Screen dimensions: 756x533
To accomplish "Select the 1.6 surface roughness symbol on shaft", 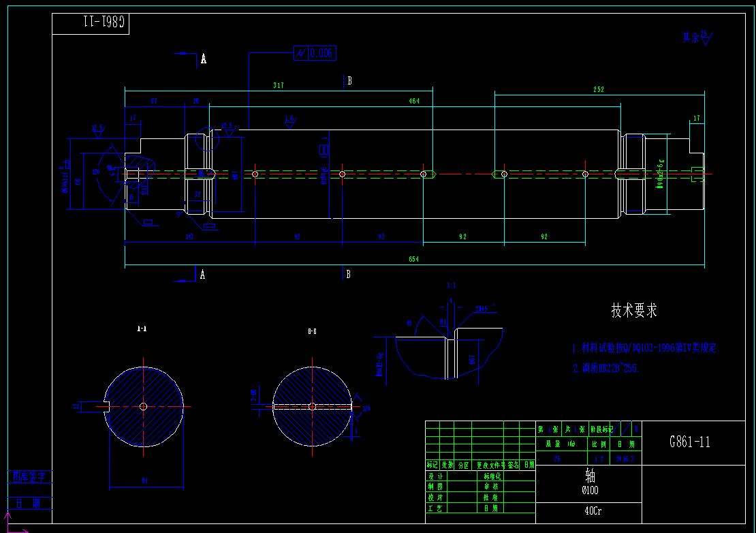I will click(289, 121).
